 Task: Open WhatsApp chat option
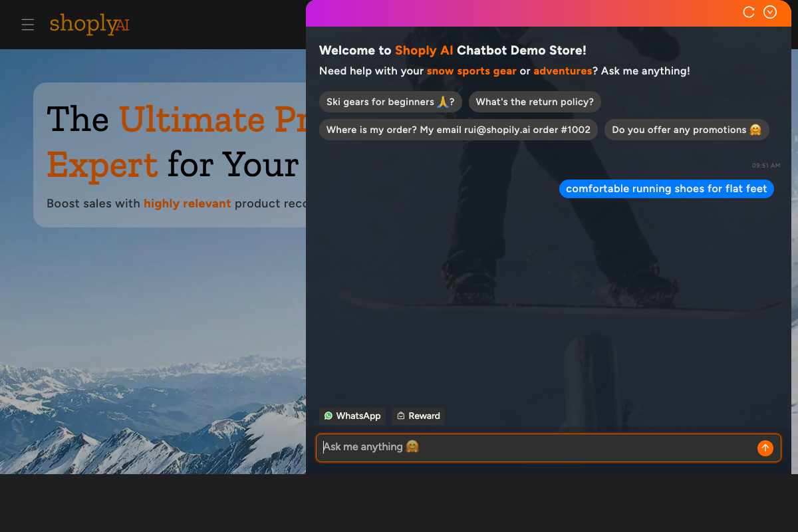(x=352, y=416)
